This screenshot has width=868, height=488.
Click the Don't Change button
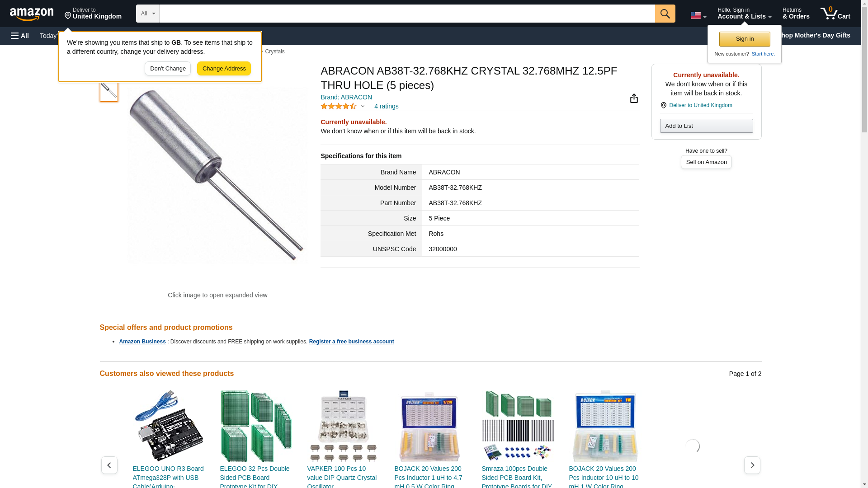tap(168, 69)
